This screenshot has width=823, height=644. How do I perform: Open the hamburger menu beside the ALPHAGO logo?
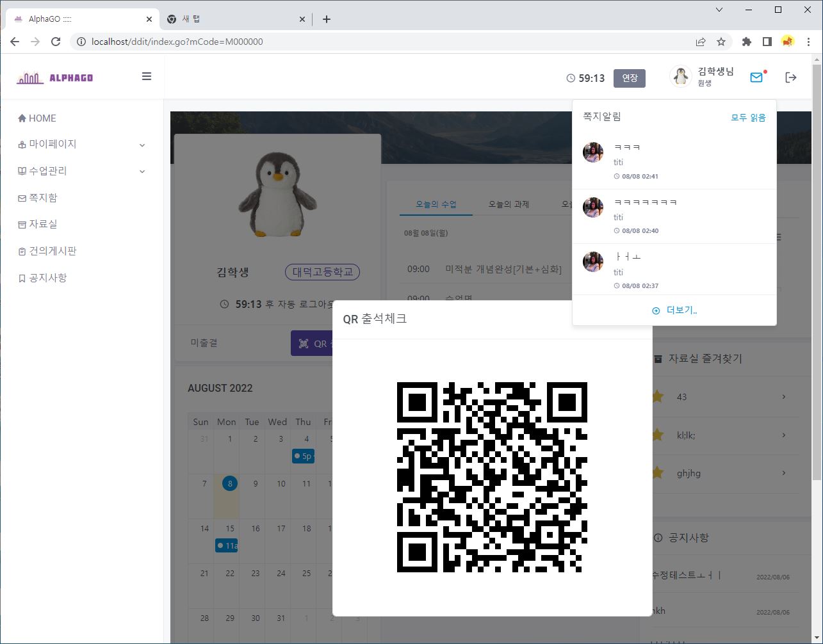147,76
